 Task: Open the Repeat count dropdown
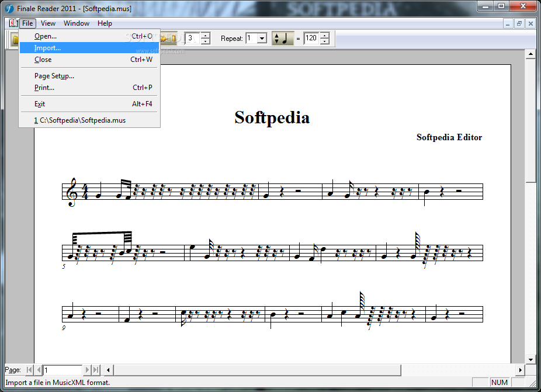(262, 39)
